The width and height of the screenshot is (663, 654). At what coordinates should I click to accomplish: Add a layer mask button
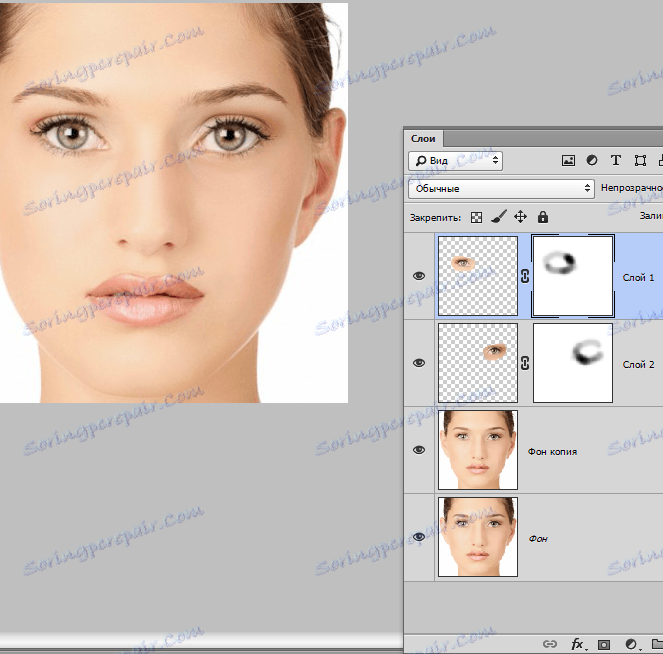[x=604, y=644]
